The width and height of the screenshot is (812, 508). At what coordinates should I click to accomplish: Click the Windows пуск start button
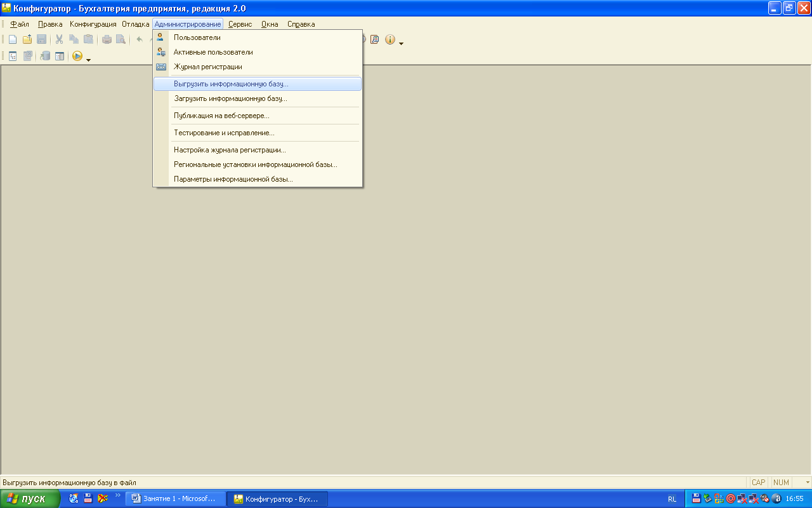(x=30, y=498)
